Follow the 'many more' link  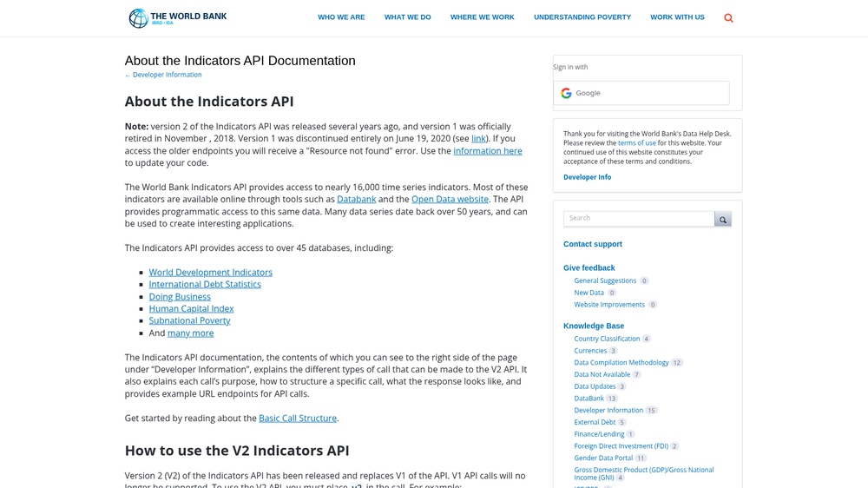190,333
